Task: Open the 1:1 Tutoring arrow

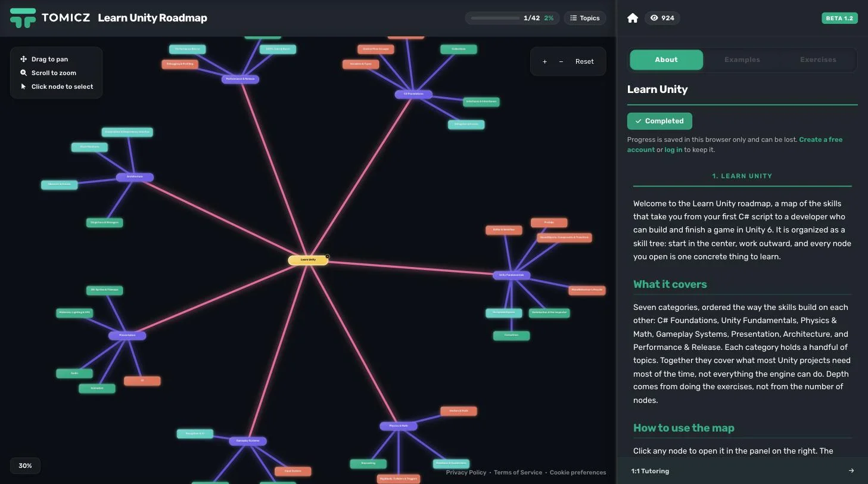Action: [851, 471]
